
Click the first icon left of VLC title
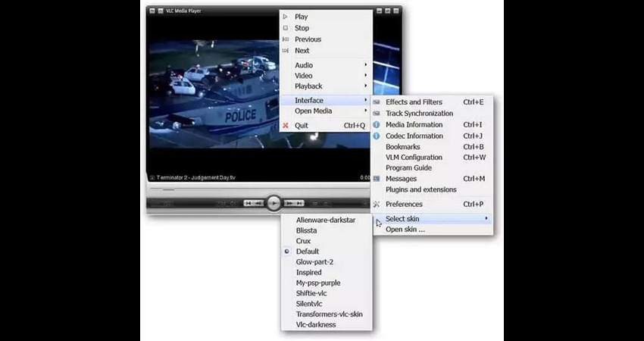point(152,11)
